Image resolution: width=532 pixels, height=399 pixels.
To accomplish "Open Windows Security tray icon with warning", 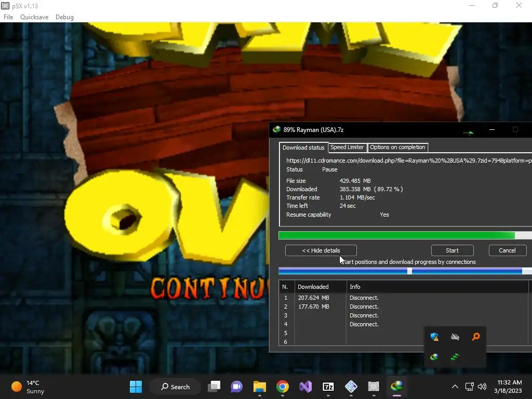I will click(435, 337).
